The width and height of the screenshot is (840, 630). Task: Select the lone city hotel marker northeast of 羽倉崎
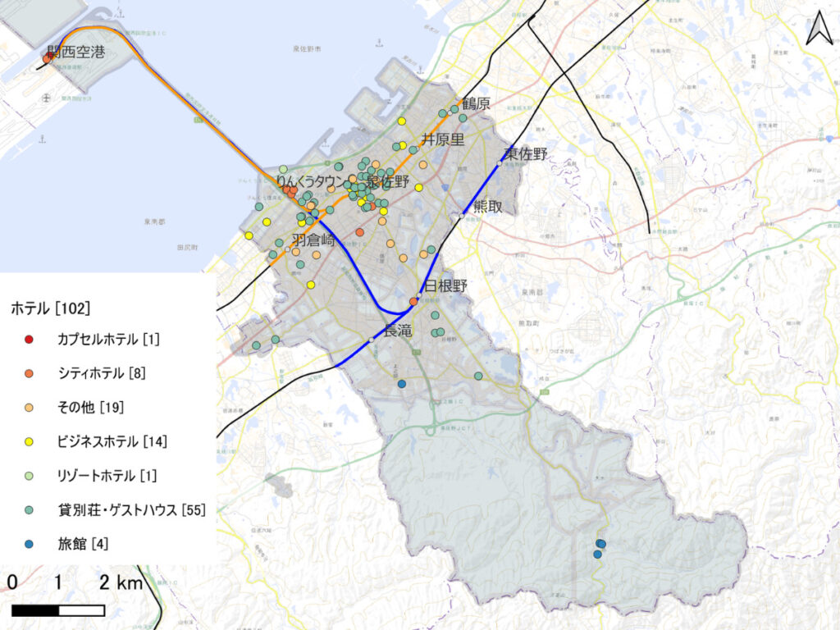pos(359,232)
